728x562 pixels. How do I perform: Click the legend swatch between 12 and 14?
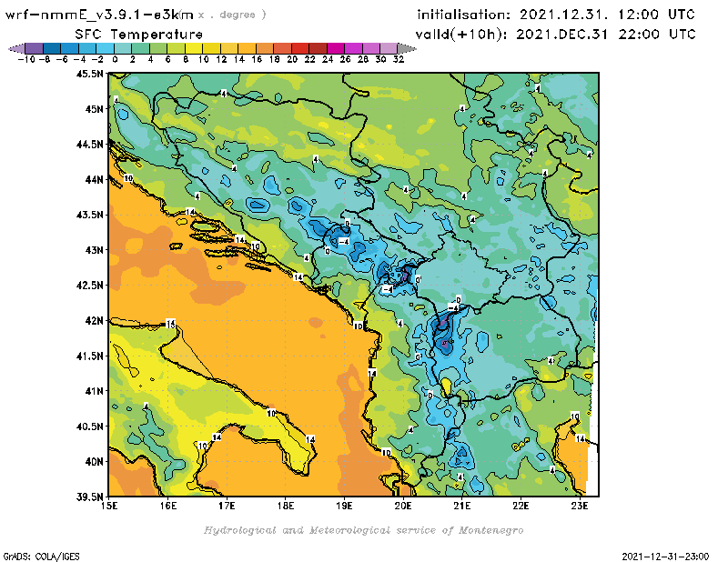[229, 48]
